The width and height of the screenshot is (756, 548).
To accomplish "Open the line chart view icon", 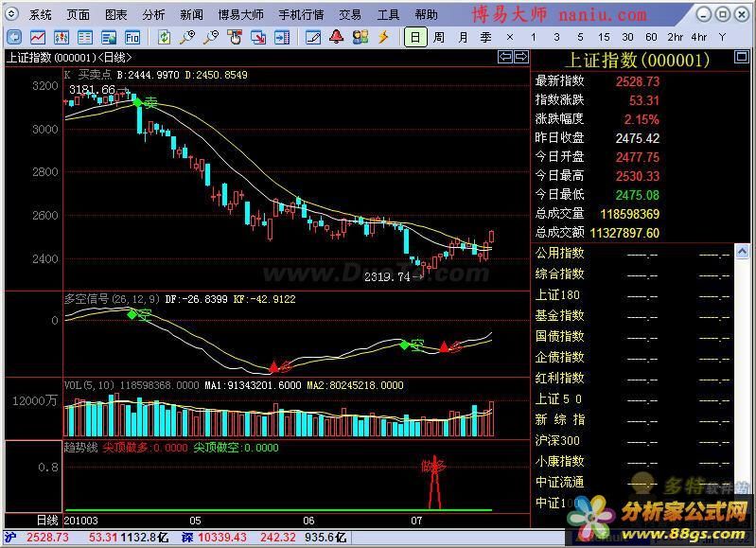I will pyautogui.click(x=38, y=37).
